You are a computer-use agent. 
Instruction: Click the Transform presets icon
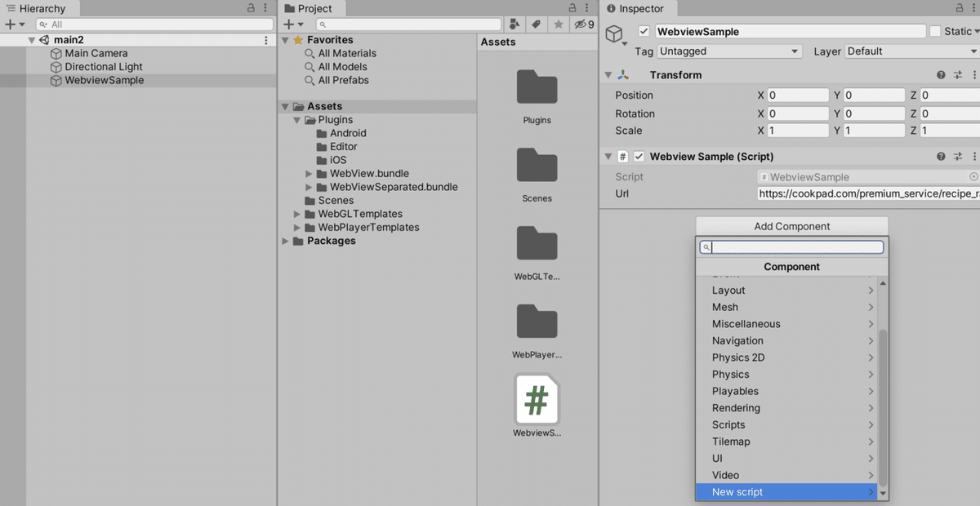pos(957,74)
